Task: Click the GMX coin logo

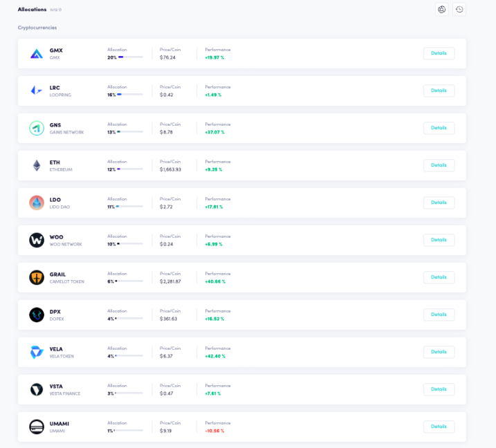Action: point(37,53)
